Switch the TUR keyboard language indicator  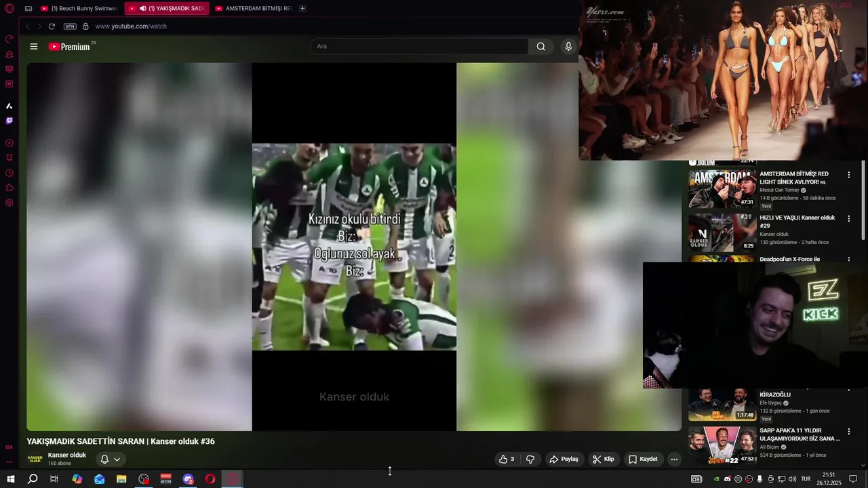pyautogui.click(x=806, y=479)
